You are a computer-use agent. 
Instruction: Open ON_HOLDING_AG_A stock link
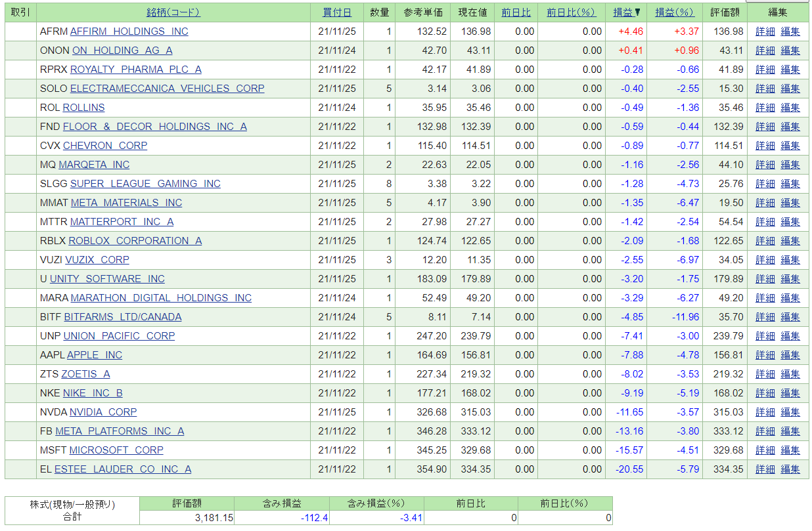point(122,51)
